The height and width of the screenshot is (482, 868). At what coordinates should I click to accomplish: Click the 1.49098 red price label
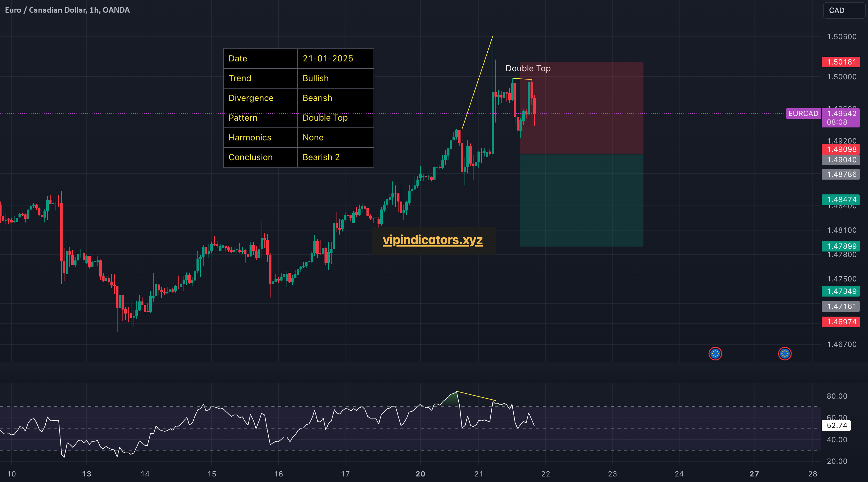[841, 149]
